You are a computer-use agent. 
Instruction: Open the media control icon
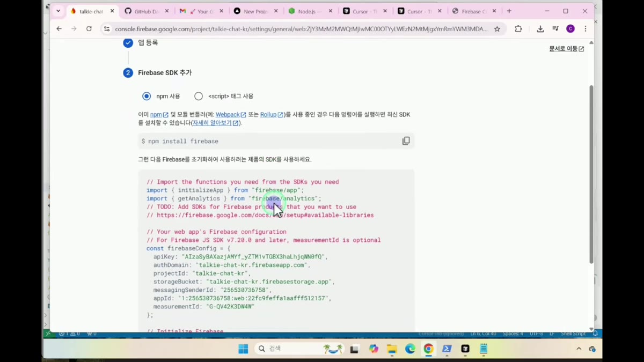tap(555, 29)
